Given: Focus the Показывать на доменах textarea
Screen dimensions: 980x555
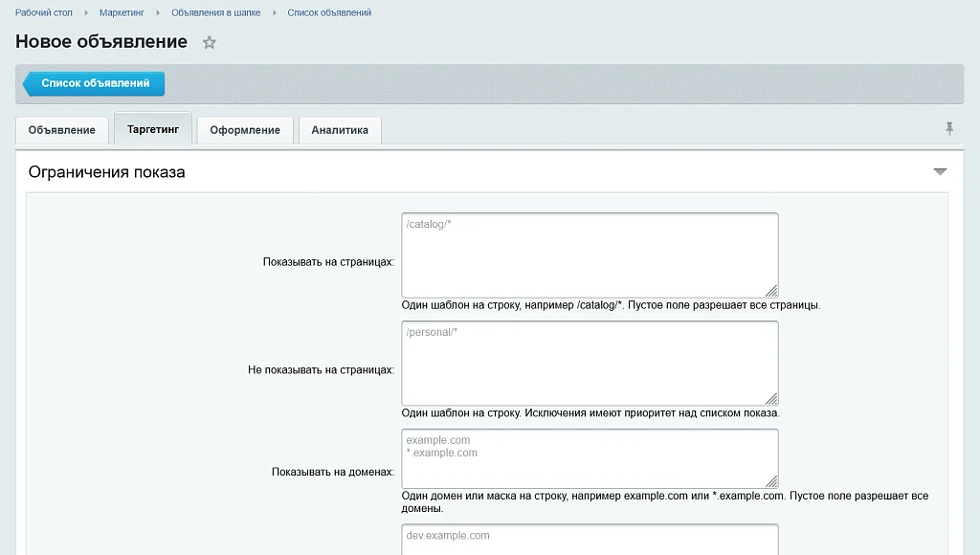Looking at the screenshot, I should [590, 458].
